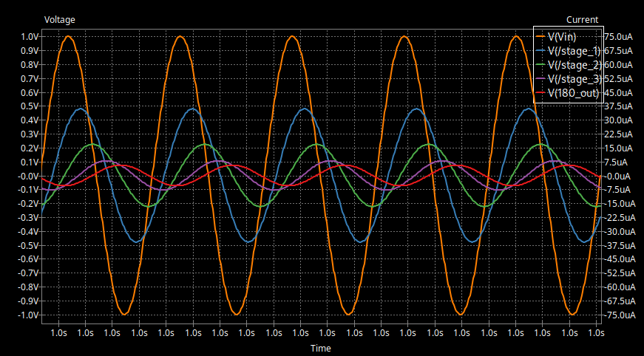Click the Voltage axis title
This screenshot has width=644, height=356.
[60, 19]
